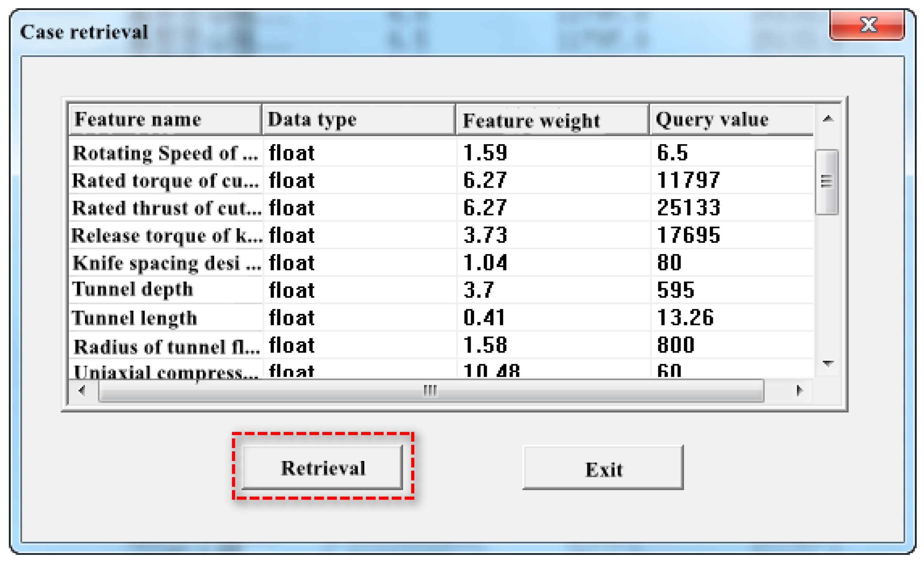Select the Rotating Speed of... row
Screen dimensions: 924x564
coord(165,153)
